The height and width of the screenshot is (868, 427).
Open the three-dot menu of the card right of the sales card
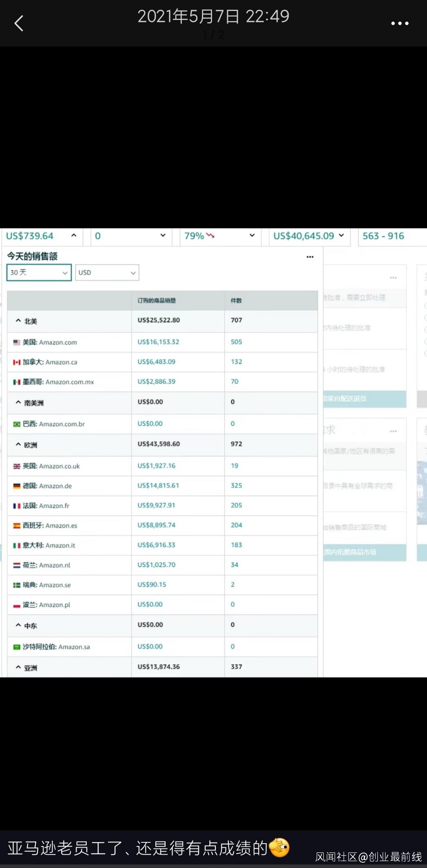tap(393, 278)
